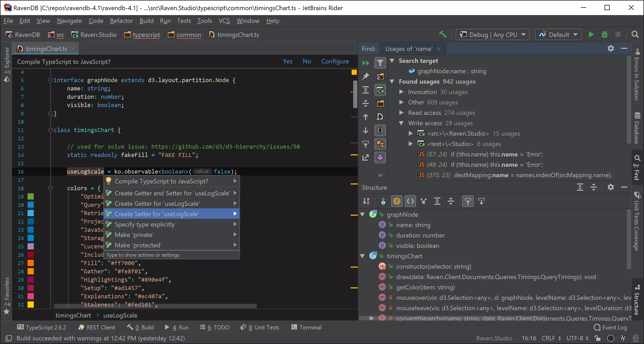Toggle the Show Fields button in Structure
644x344 pixels.
pyautogui.click(x=397, y=201)
